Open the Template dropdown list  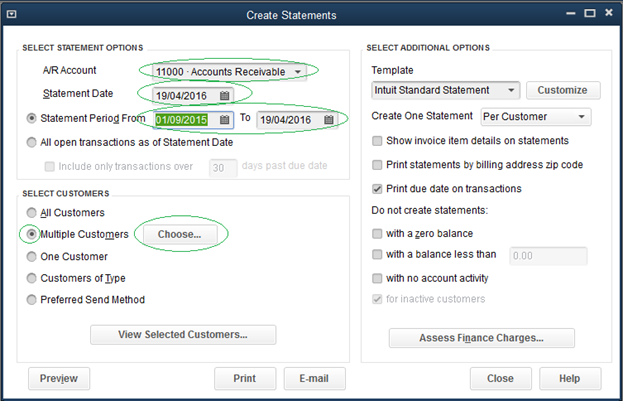(x=511, y=90)
